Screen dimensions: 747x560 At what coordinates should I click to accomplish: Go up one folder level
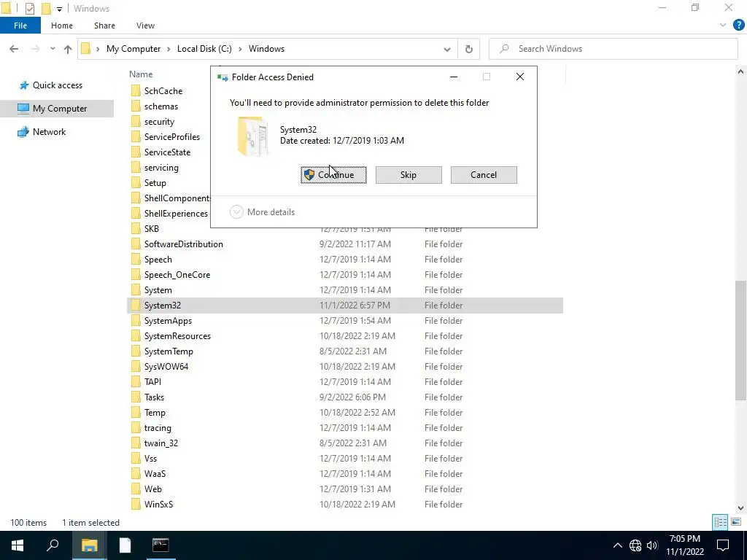(68, 49)
